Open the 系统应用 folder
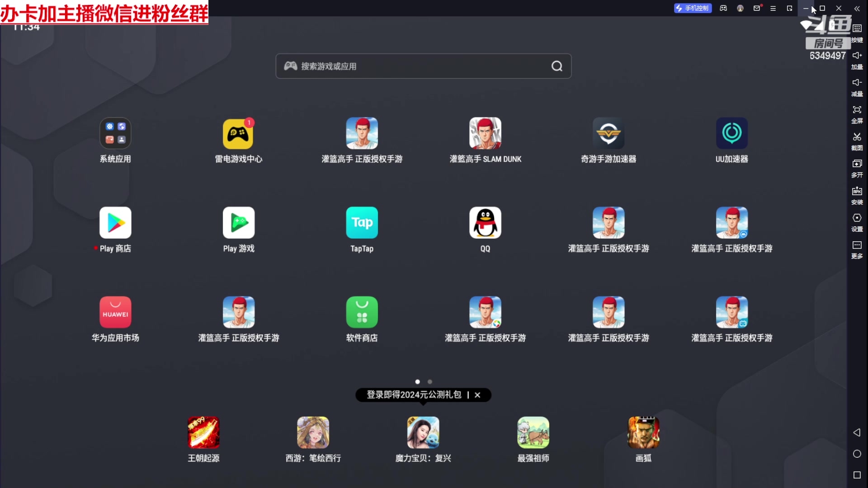The width and height of the screenshot is (868, 488). click(x=115, y=133)
